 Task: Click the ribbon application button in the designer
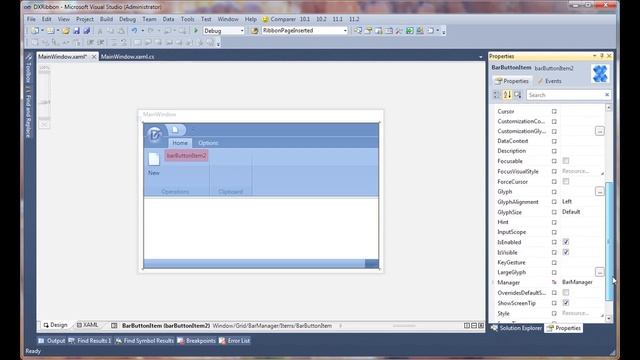tap(154, 135)
